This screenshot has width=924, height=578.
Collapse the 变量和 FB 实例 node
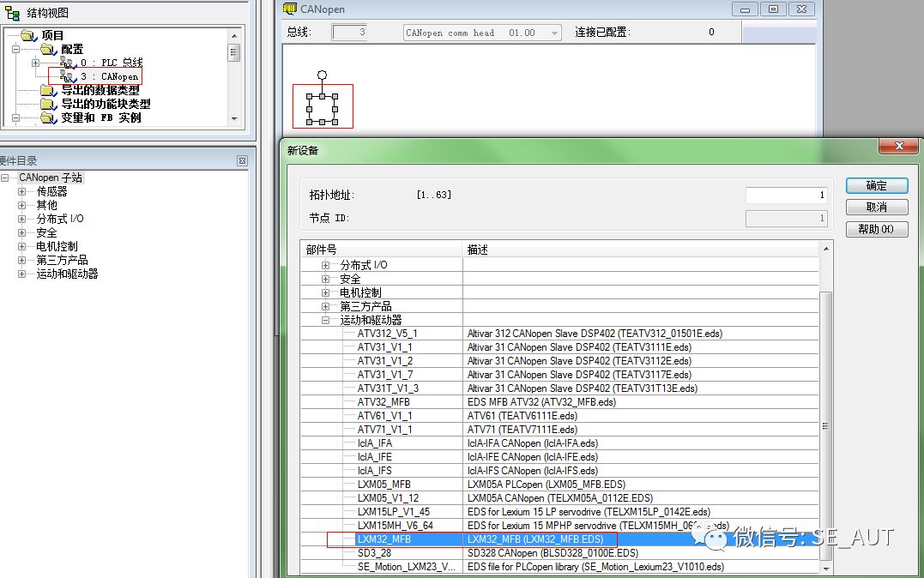[x=16, y=117]
